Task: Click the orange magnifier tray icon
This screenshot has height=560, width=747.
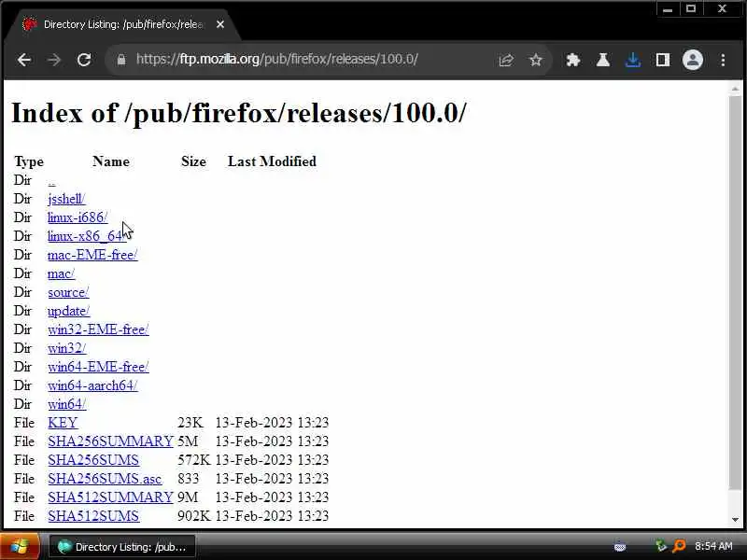Action: [x=679, y=546]
